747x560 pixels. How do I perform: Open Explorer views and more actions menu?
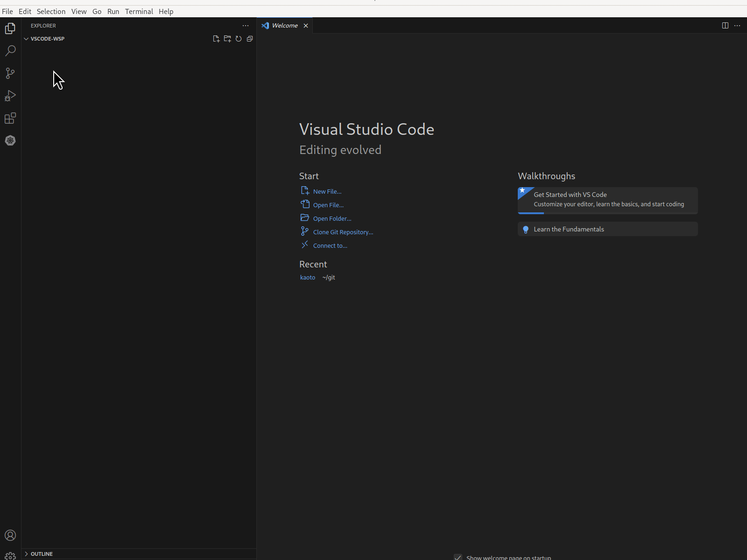pyautogui.click(x=246, y=26)
